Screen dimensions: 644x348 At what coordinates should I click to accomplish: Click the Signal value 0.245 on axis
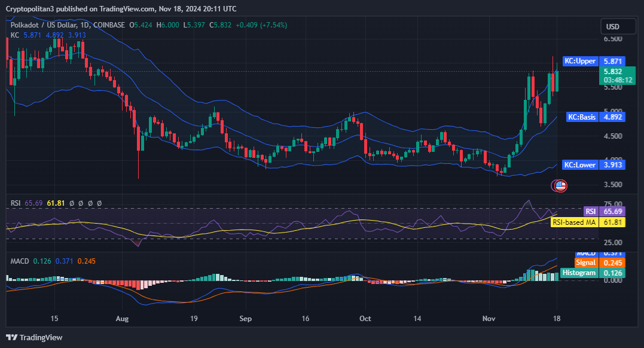click(612, 262)
